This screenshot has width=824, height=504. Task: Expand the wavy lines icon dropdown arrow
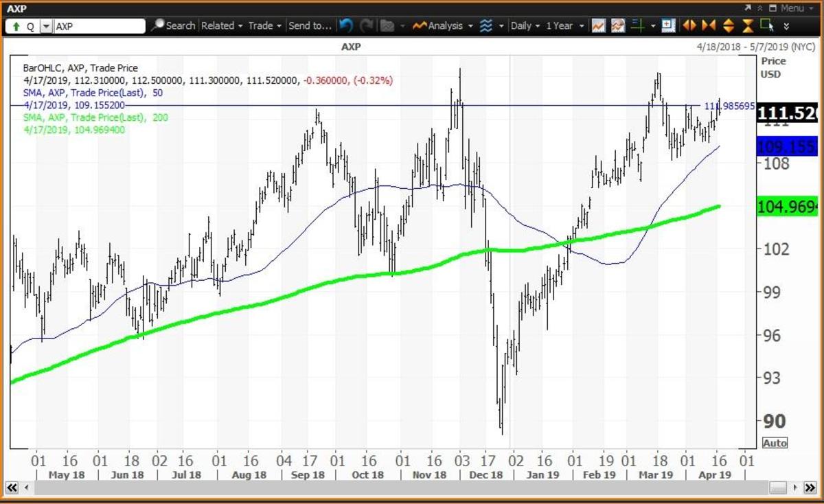pos(502,26)
